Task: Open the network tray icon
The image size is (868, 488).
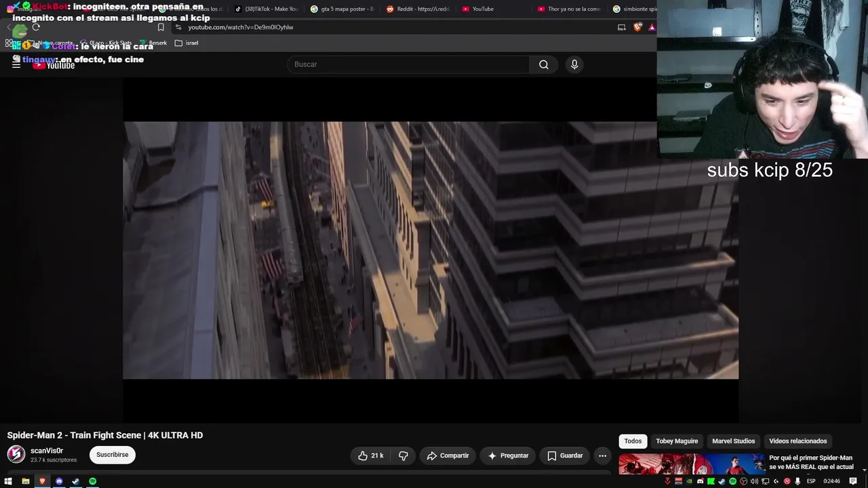Action: (765, 481)
